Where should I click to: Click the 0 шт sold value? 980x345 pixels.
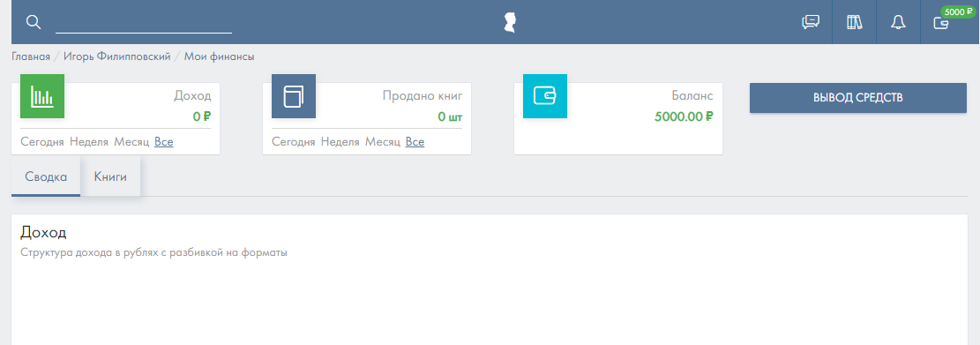[450, 116]
